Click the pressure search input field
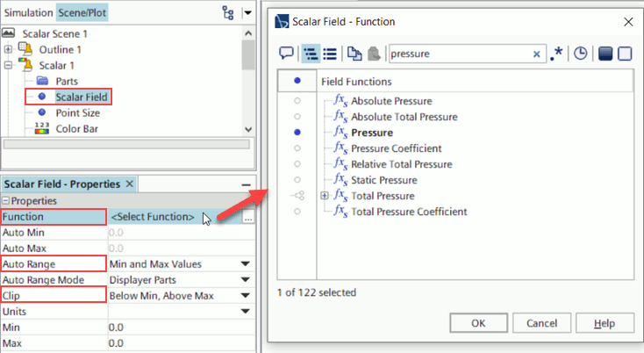 459,54
